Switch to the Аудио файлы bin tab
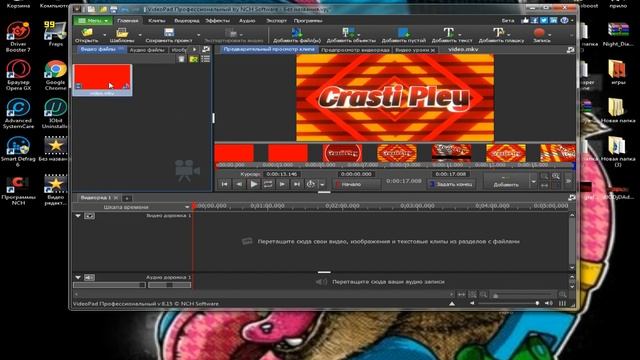This screenshot has width=640, height=360. 147,50
